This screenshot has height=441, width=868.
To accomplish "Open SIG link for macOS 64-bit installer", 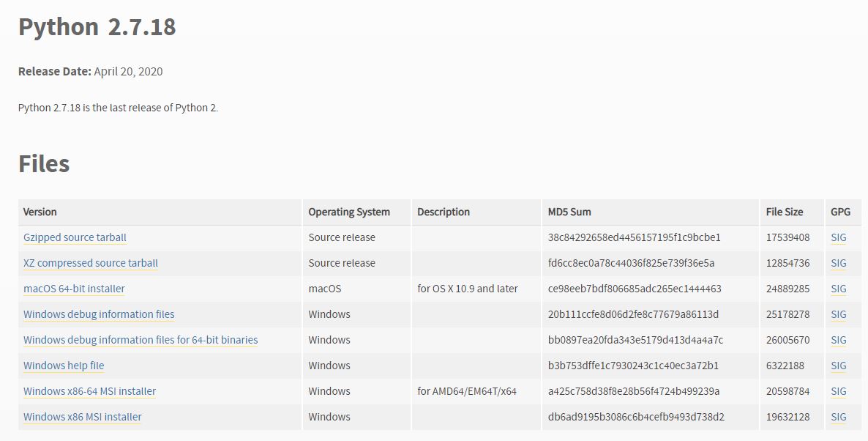I will (839, 289).
